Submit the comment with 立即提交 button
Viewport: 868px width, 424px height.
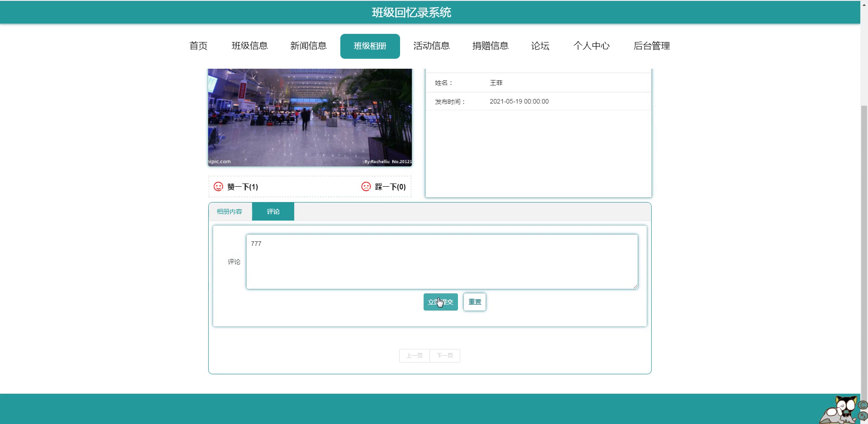pos(440,302)
